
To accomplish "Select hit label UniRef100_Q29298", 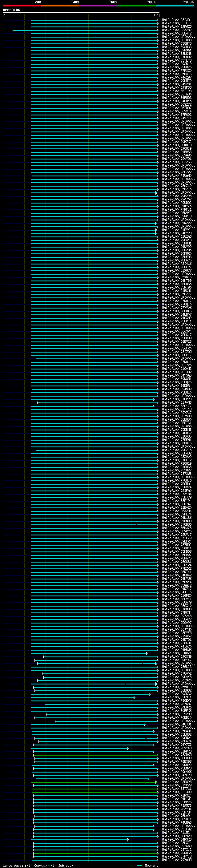I will coord(177,714).
